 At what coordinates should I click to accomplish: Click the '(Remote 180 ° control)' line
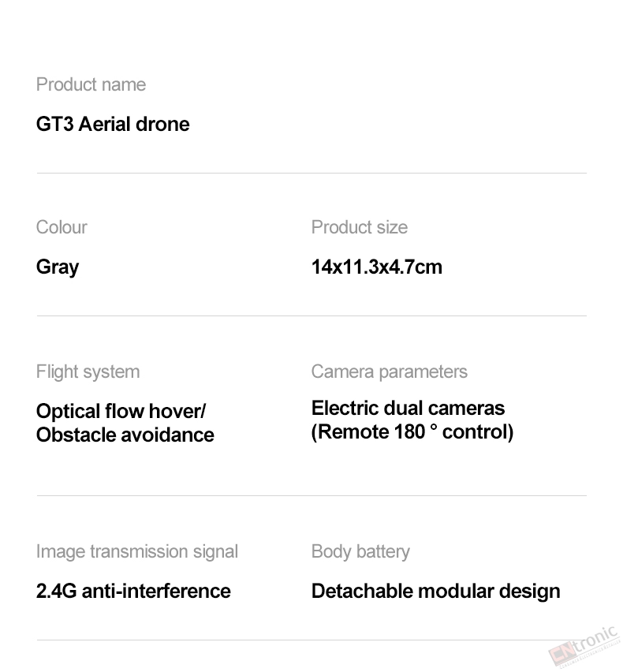pos(412,432)
